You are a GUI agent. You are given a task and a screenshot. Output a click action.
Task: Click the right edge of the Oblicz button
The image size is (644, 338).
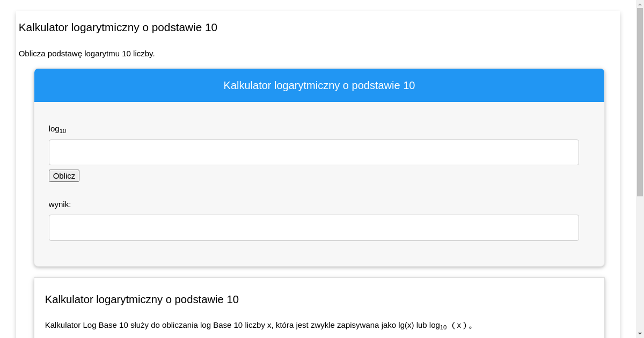point(78,175)
